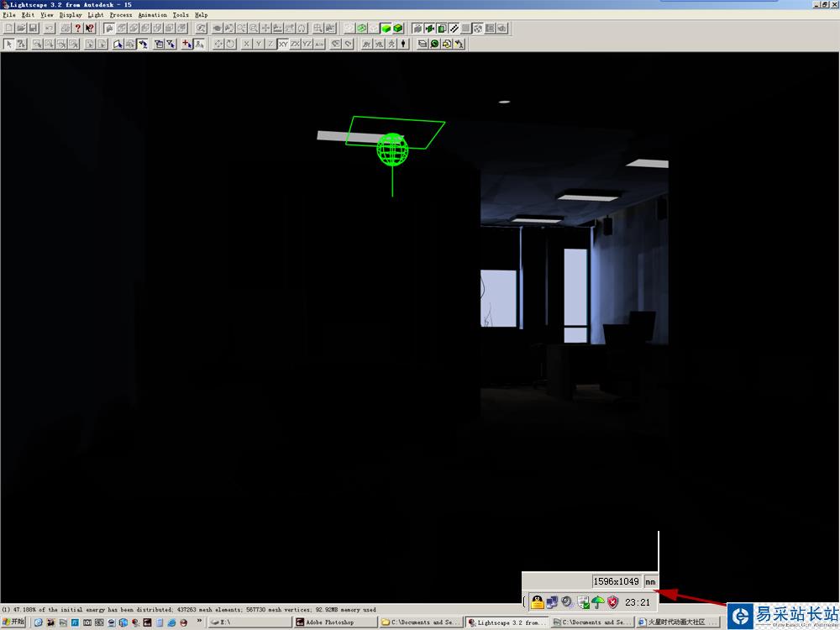
Task: Click the green umbrella tray icon
Action: tap(598, 602)
